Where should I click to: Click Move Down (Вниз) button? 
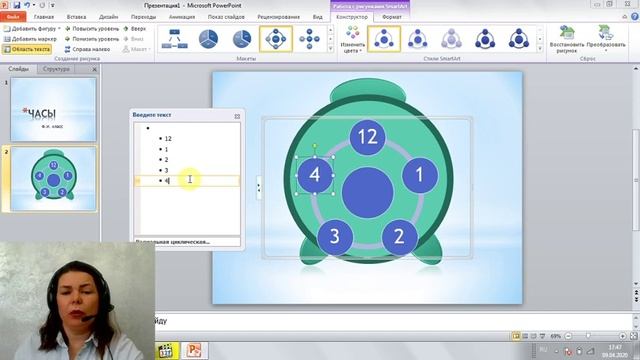(133, 39)
